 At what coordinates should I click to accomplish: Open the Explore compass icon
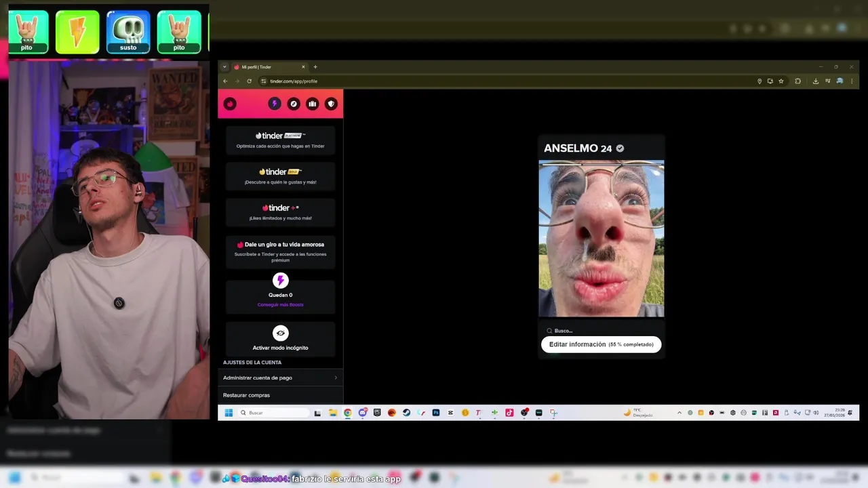[294, 104]
